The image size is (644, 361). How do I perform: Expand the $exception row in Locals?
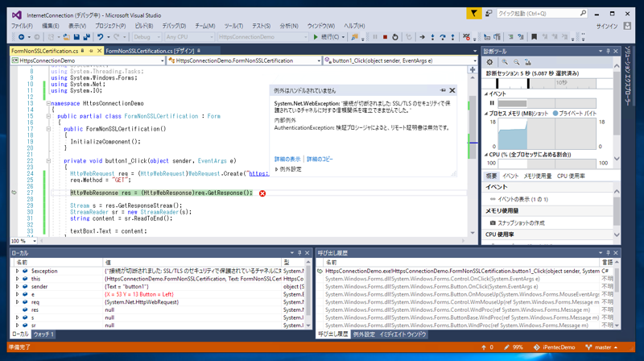[17, 271]
